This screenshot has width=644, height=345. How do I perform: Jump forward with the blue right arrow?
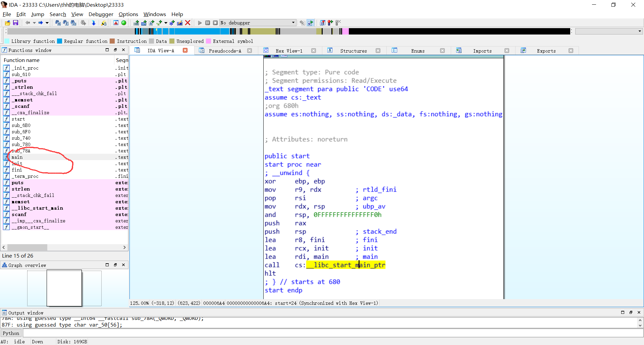click(41, 23)
